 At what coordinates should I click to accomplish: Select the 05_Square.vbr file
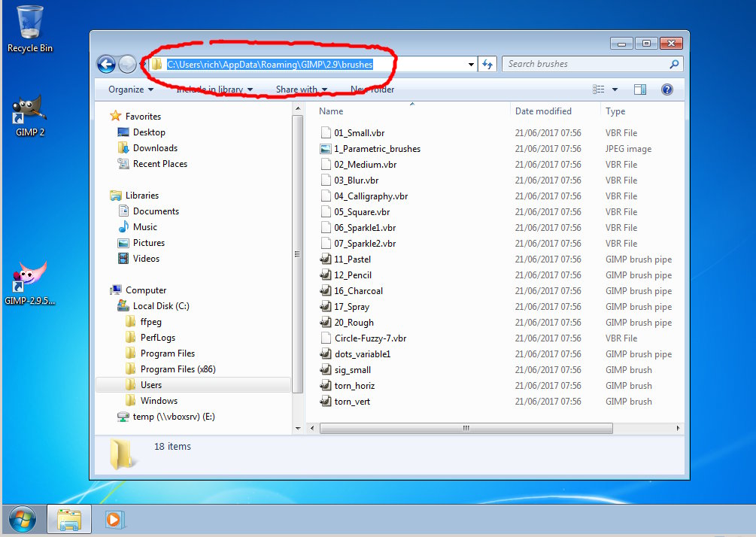click(x=362, y=211)
